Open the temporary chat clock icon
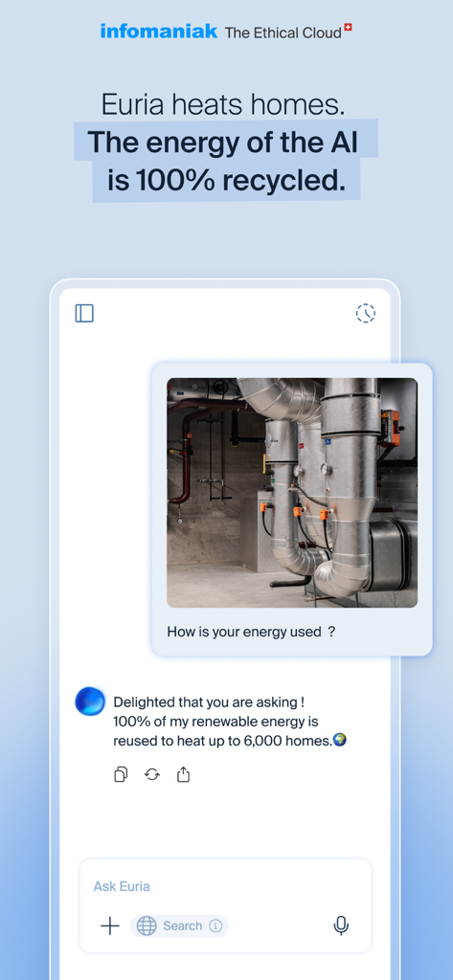453x980 pixels. (x=366, y=313)
